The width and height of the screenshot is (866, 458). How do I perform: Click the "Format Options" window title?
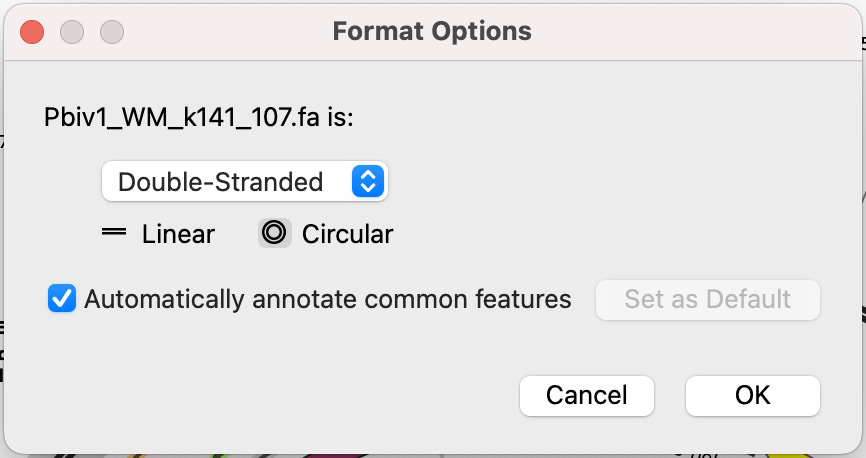(432, 31)
